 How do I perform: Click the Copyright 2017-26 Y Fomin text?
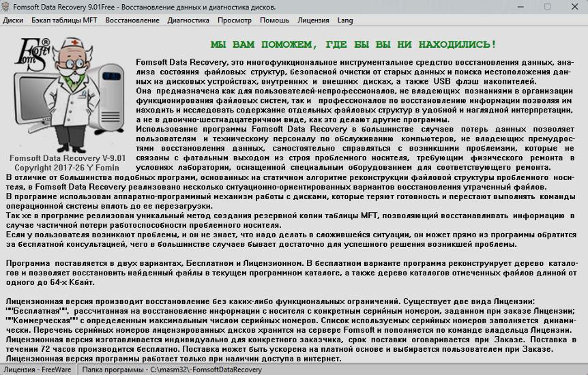[x=67, y=168]
